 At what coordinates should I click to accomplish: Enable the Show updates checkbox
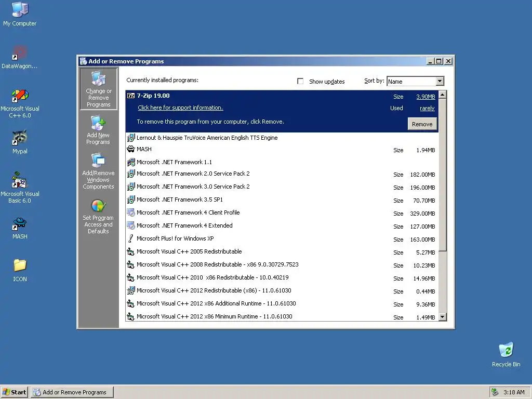pyautogui.click(x=300, y=81)
